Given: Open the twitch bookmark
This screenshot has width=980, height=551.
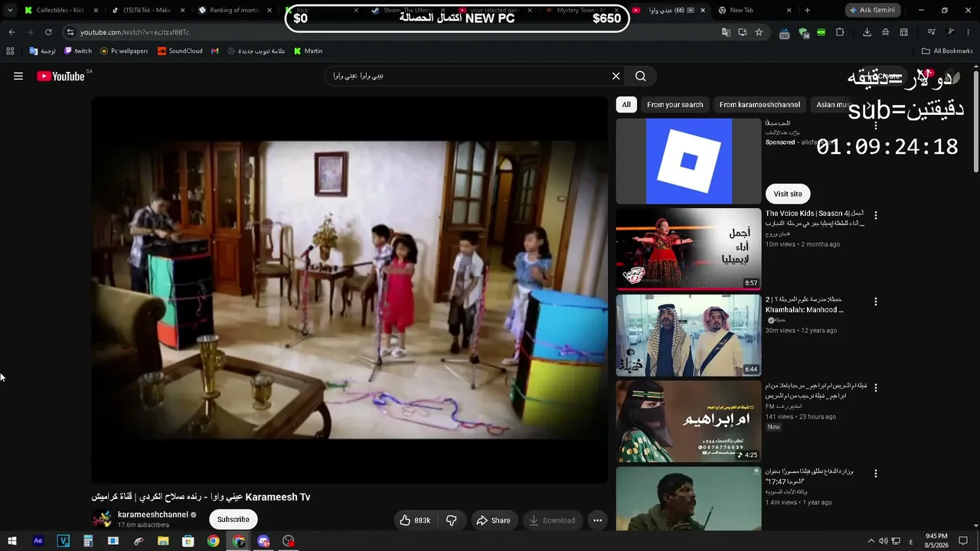Looking at the screenshot, I should click(x=78, y=51).
